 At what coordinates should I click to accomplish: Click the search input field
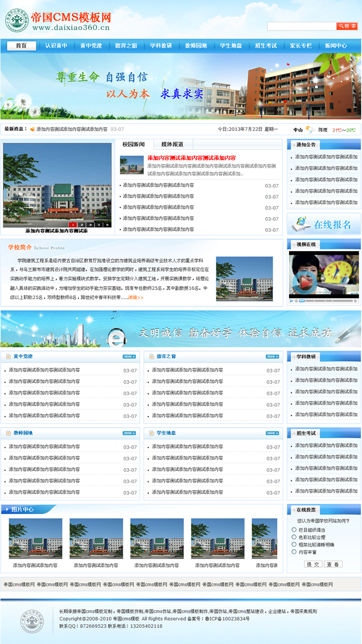pyautogui.click(x=301, y=26)
